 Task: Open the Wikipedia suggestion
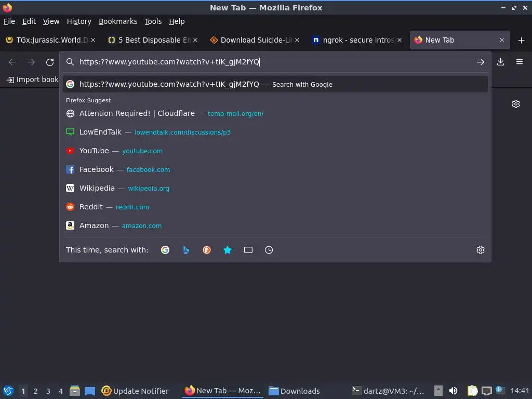point(275,188)
